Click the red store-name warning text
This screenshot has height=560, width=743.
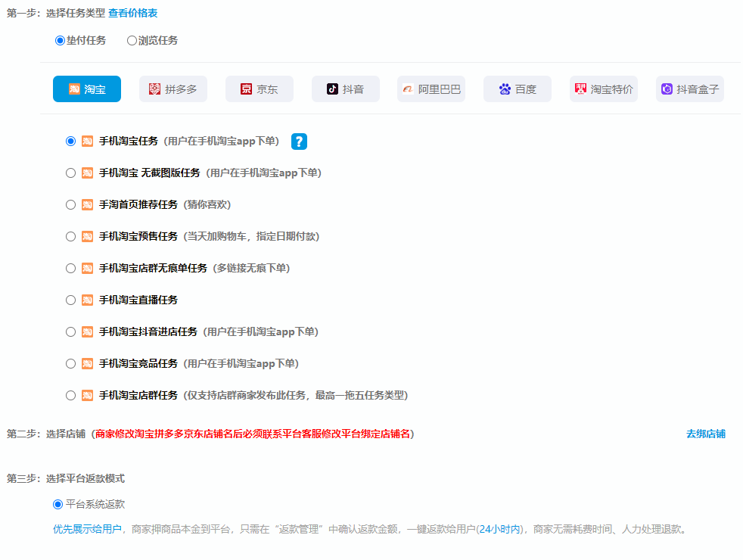click(x=253, y=434)
